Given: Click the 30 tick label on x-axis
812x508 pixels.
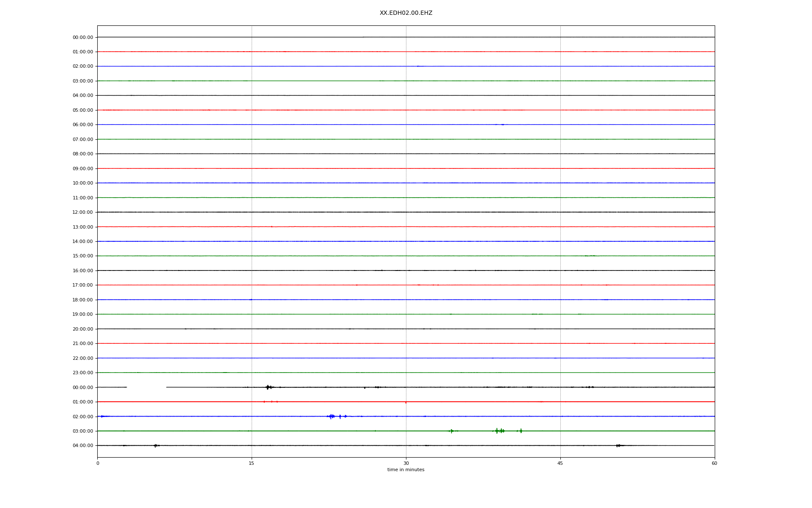Looking at the screenshot, I should coord(406,463).
